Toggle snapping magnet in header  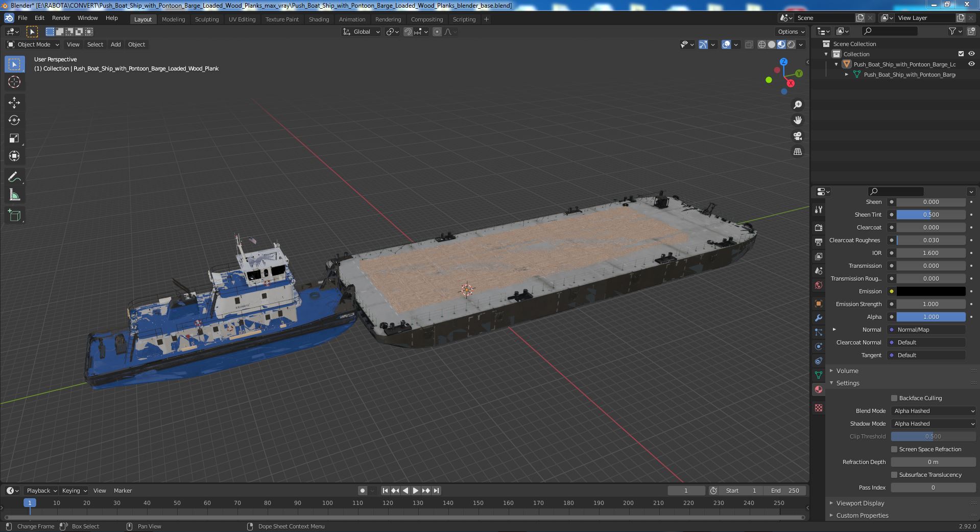[x=408, y=32]
